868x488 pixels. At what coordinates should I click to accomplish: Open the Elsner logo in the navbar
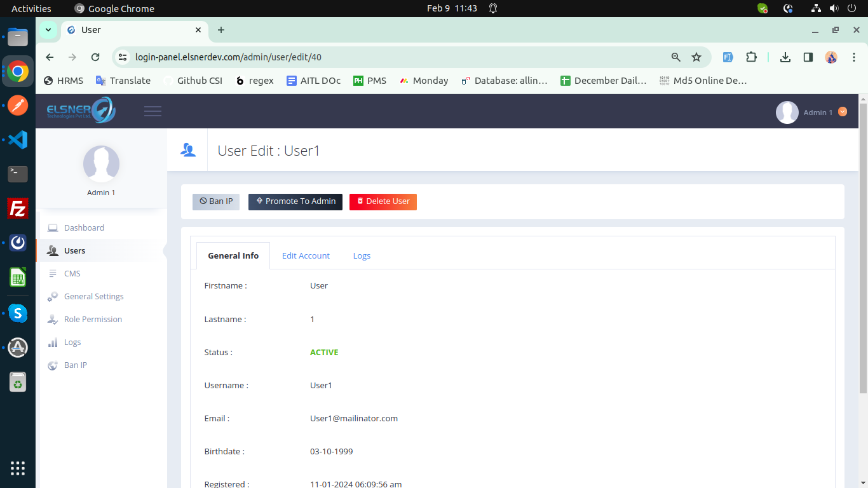pyautogui.click(x=79, y=110)
